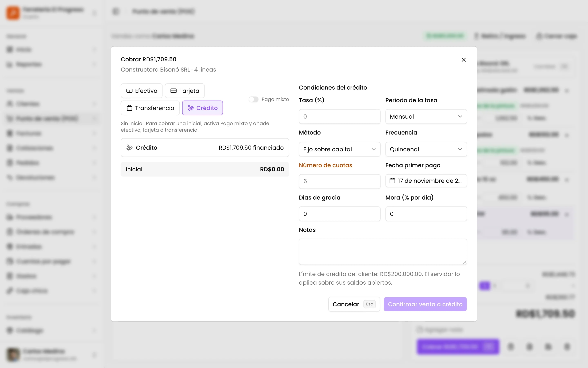Click the Crédito RD$1,709.50 financiado row

point(205,148)
